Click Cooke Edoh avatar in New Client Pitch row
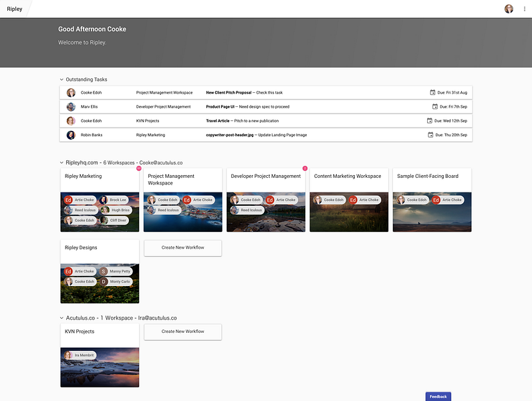 (x=71, y=93)
